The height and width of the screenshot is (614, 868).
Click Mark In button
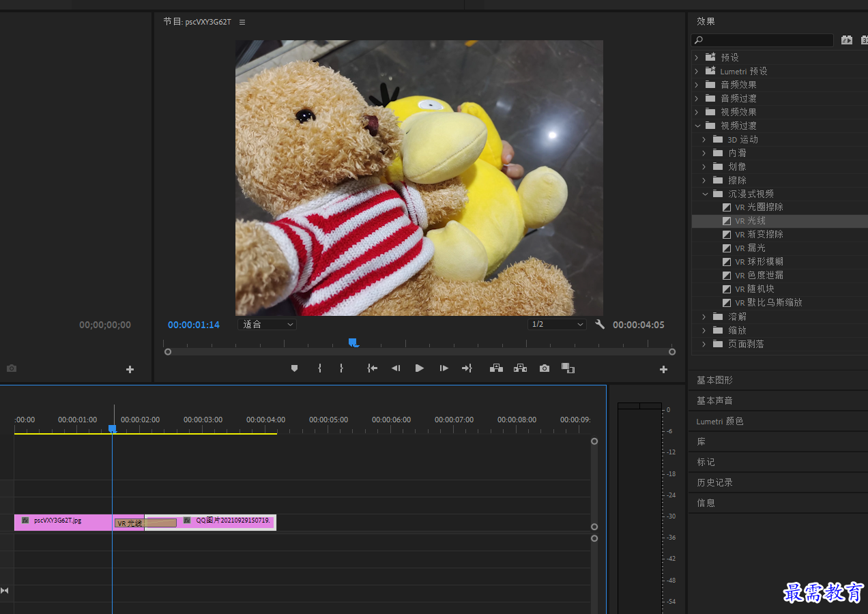click(319, 368)
